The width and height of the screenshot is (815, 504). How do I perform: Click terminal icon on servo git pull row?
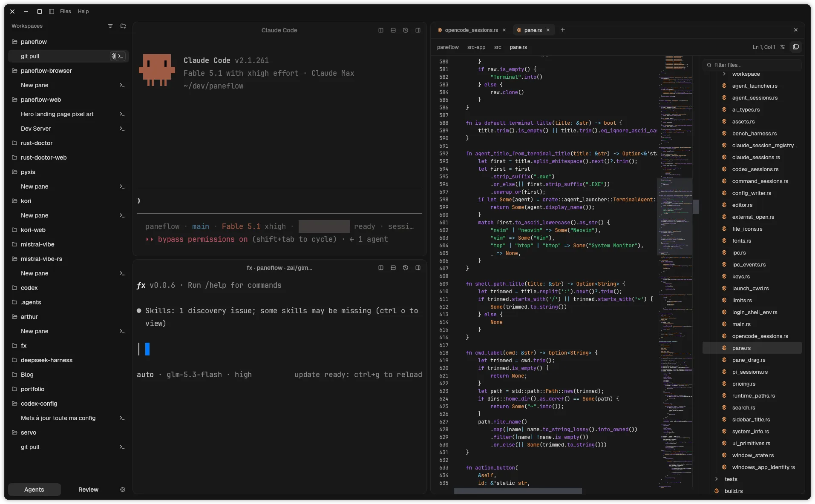[122, 447]
